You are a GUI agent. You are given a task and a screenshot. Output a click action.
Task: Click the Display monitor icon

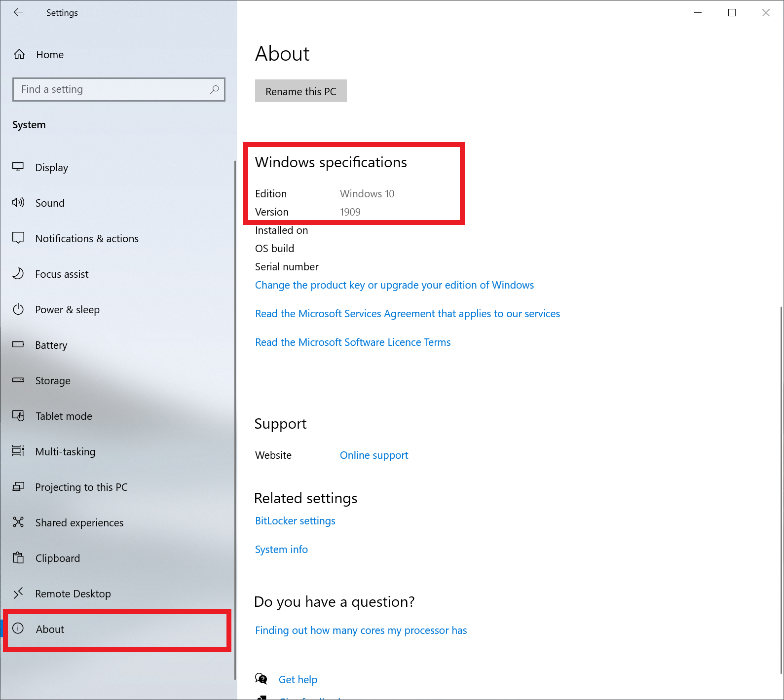(18, 167)
